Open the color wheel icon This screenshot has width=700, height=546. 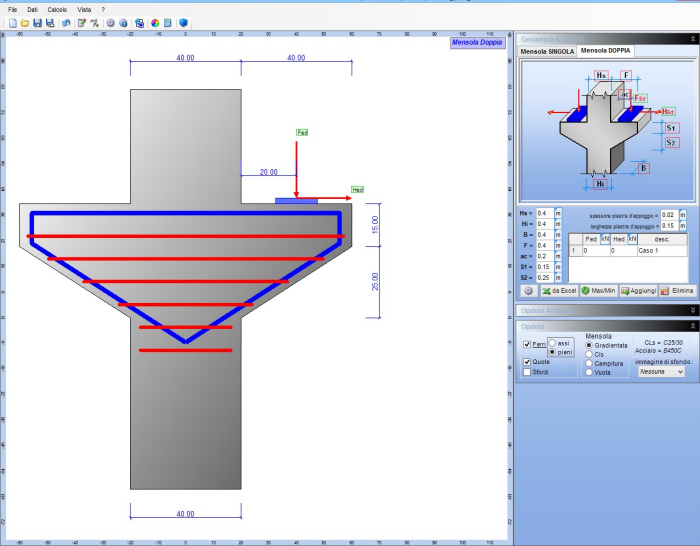tap(155, 23)
